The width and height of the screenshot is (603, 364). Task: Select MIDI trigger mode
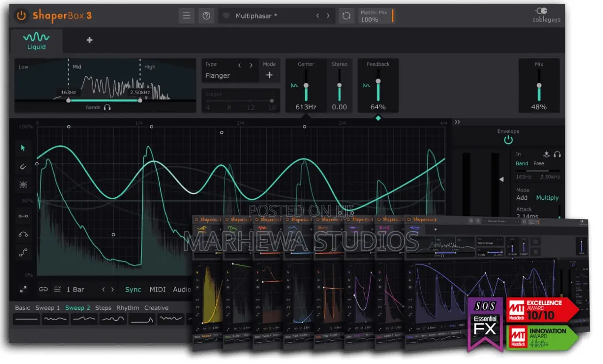coord(158,290)
